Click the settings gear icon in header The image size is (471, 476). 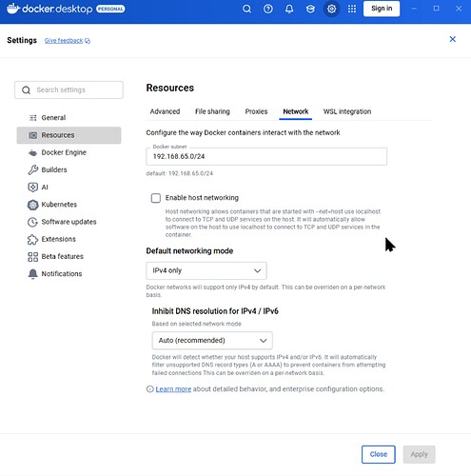331,9
